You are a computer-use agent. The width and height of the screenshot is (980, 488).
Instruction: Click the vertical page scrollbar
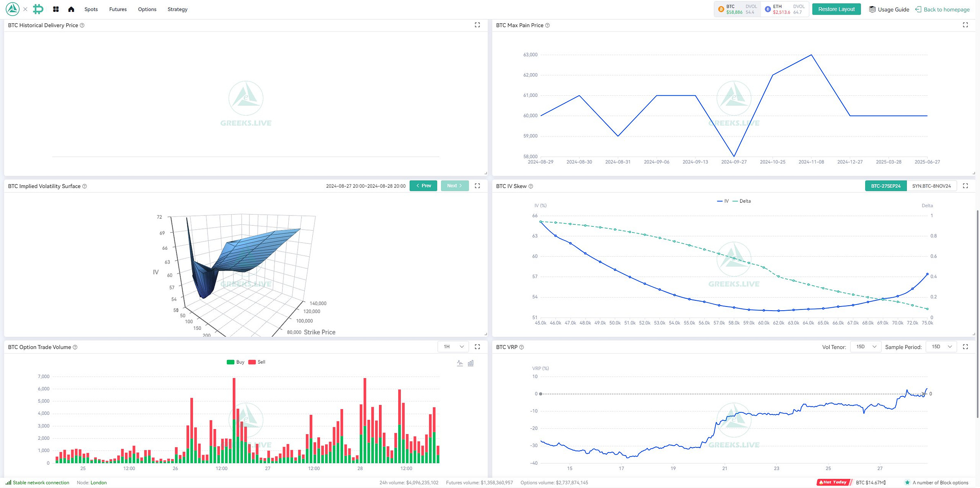[x=978, y=314]
